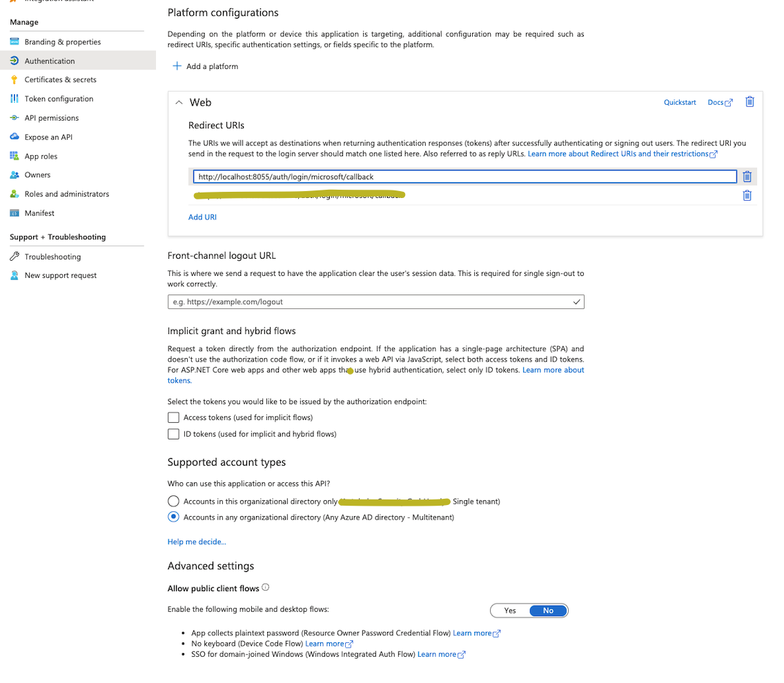Open Learn more for Device Code Flow

click(x=329, y=644)
